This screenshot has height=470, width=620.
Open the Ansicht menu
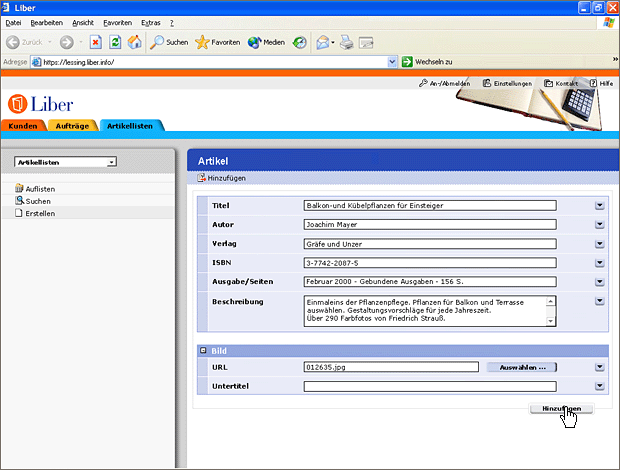click(x=83, y=23)
